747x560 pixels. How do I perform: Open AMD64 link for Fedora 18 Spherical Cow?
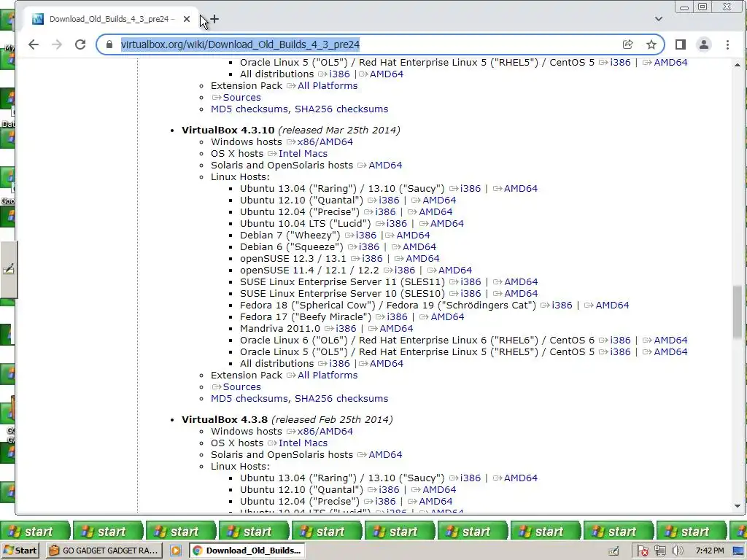click(x=613, y=306)
